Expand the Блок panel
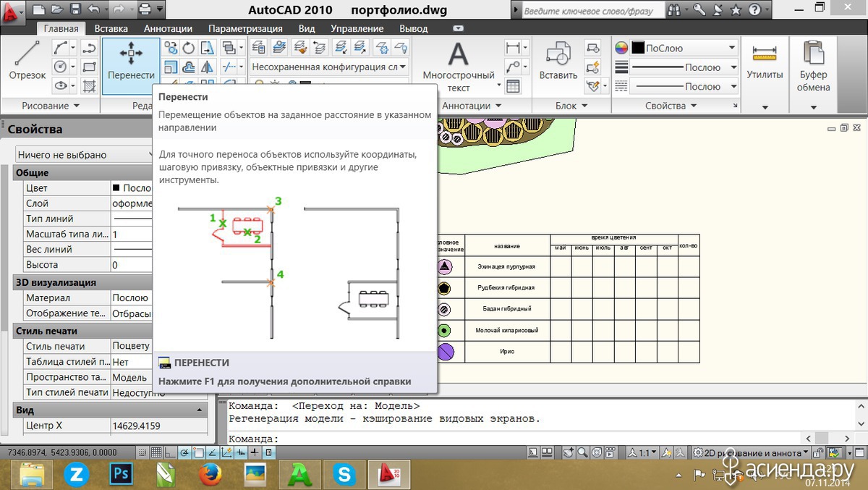The width and height of the screenshot is (868, 490). [571, 106]
